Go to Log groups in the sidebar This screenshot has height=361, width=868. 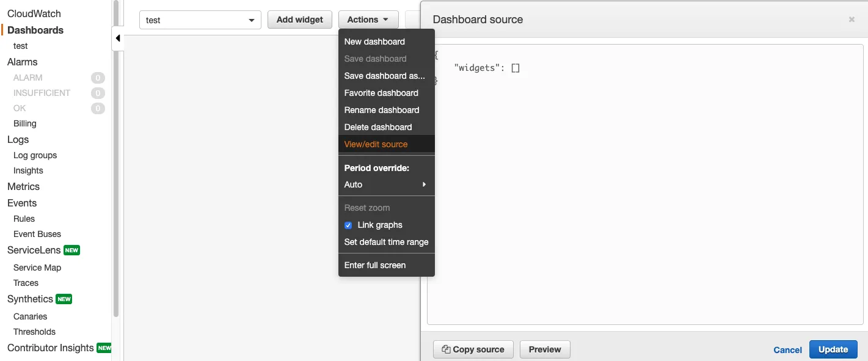click(35, 155)
